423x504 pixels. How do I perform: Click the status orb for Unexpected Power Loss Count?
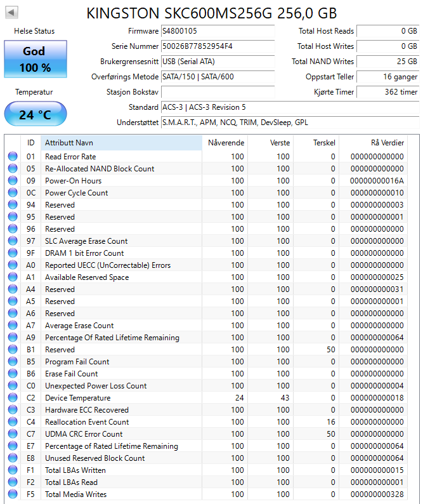[x=13, y=385]
